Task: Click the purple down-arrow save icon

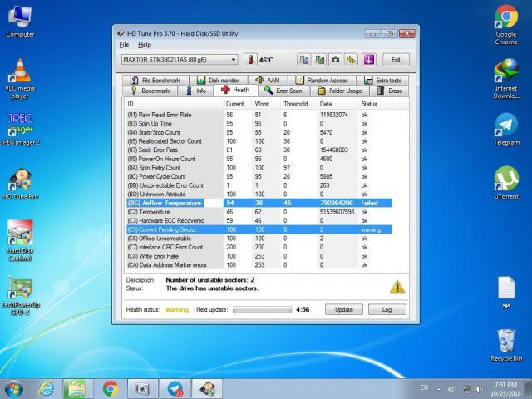Action: click(369, 60)
